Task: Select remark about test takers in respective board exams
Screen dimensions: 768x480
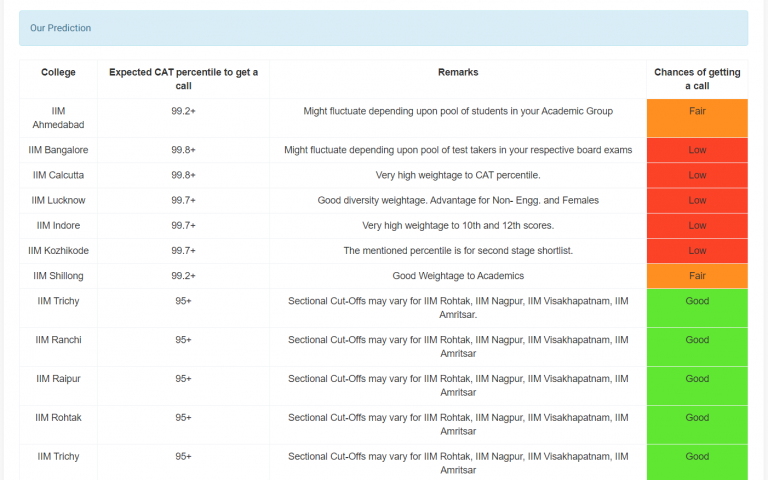Action: point(458,150)
